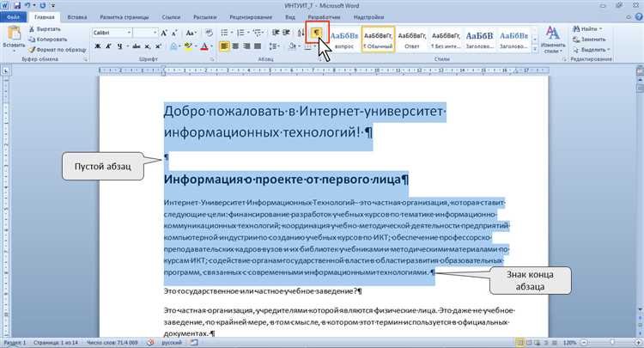Toggle Strikethrough (abc) formatting
Image resolution: width=644 pixels, height=348 pixels.
click(137, 46)
